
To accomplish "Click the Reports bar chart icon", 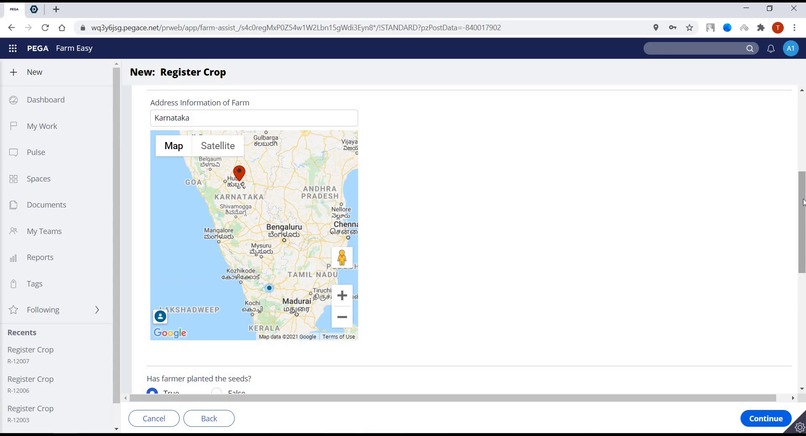I will 13,258.
